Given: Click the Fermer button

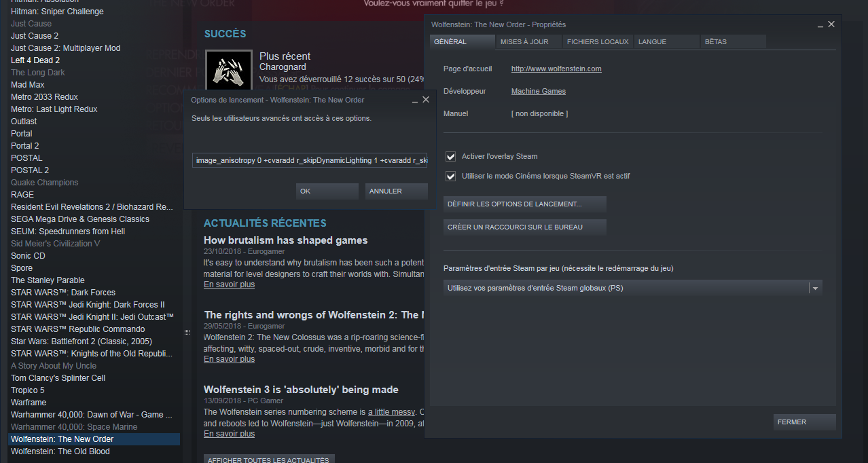Looking at the screenshot, I should [x=804, y=422].
